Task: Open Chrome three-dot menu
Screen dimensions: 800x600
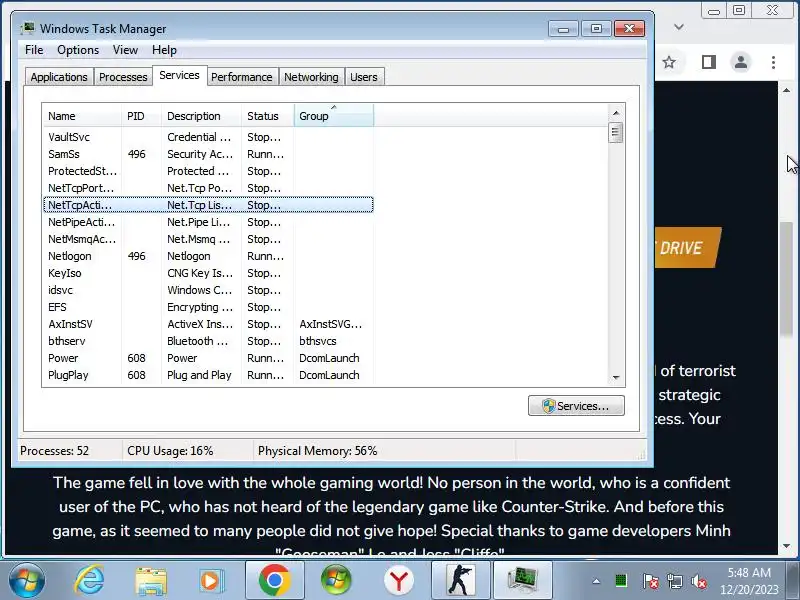Action: click(773, 62)
